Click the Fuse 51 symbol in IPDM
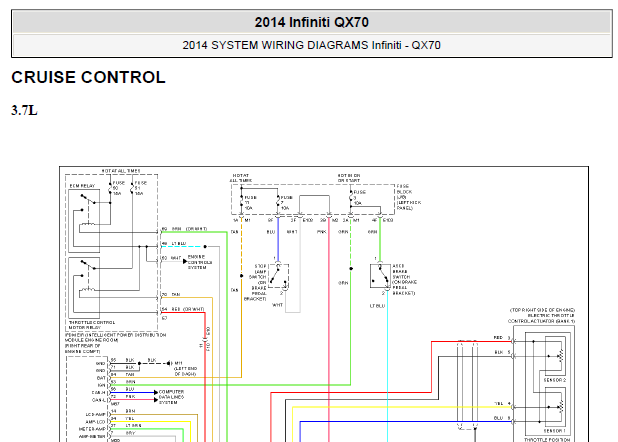This screenshot has height=442, width=618. (133, 188)
